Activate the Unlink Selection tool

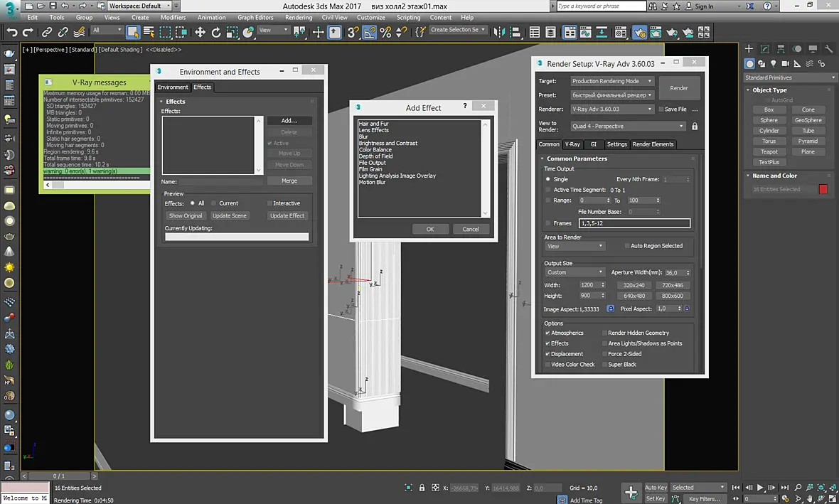(63, 32)
